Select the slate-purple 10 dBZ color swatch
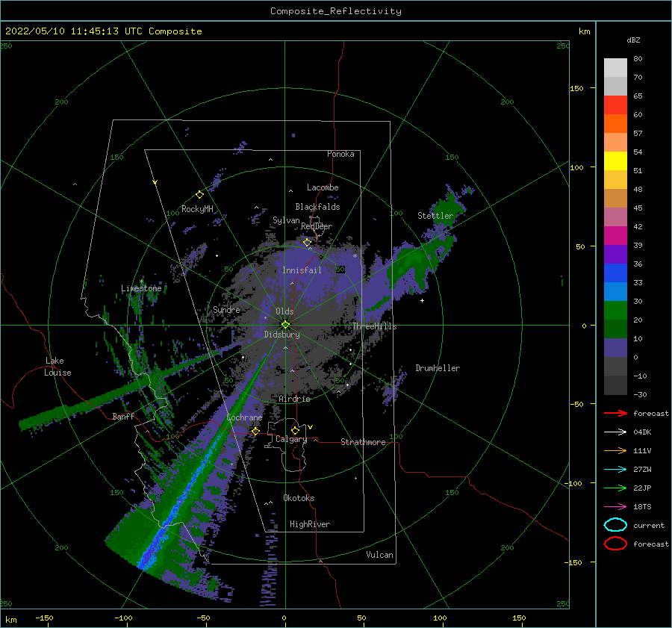This screenshot has height=628, width=672. [x=615, y=347]
